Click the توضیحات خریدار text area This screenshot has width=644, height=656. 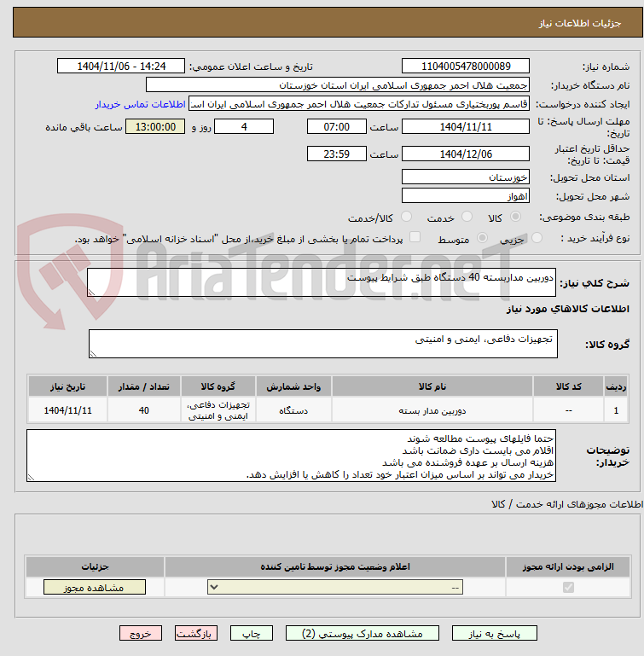[291, 456]
